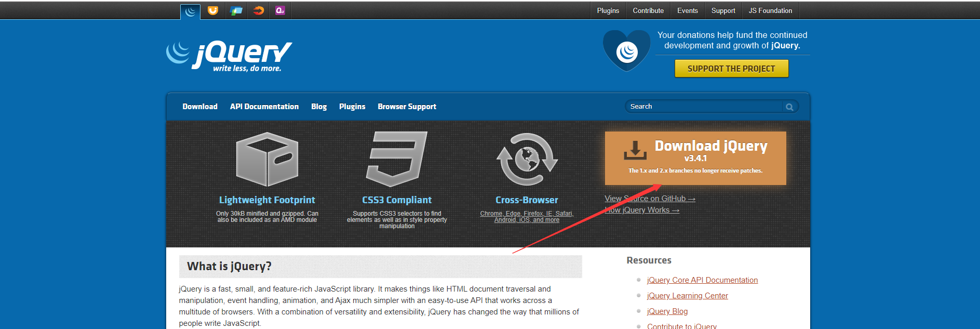The height and width of the screenshot is (329, 980).
Task: Click the Support the Project button
Action: pos(731,69)
